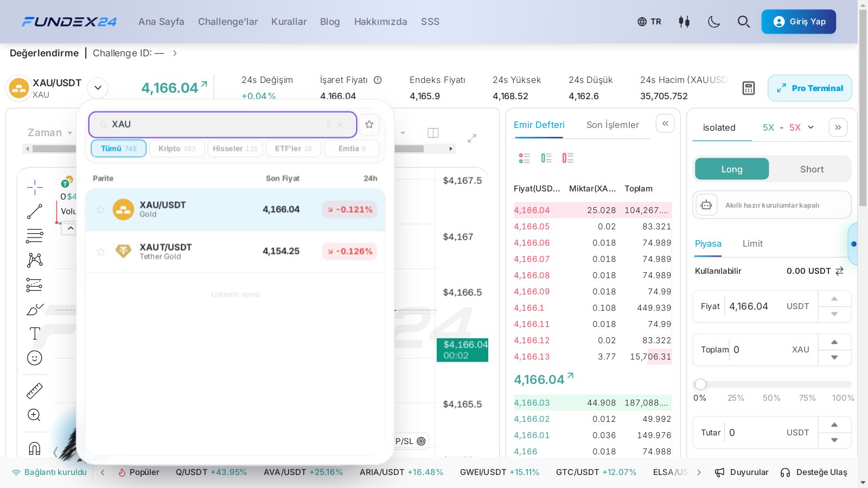The width and height of the screenshot is (868, 488).
Task: Choose the horizontal lines tool
Action: (35, 236)
